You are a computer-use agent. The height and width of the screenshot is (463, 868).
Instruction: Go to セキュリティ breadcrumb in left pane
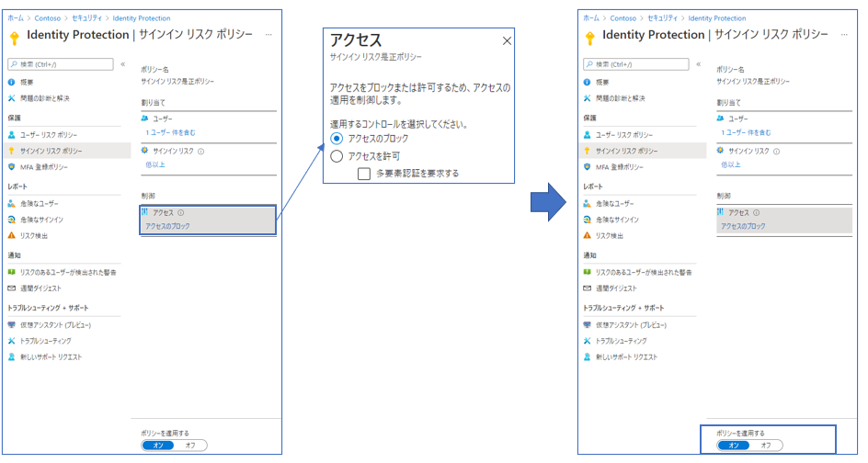coord(87,18)
